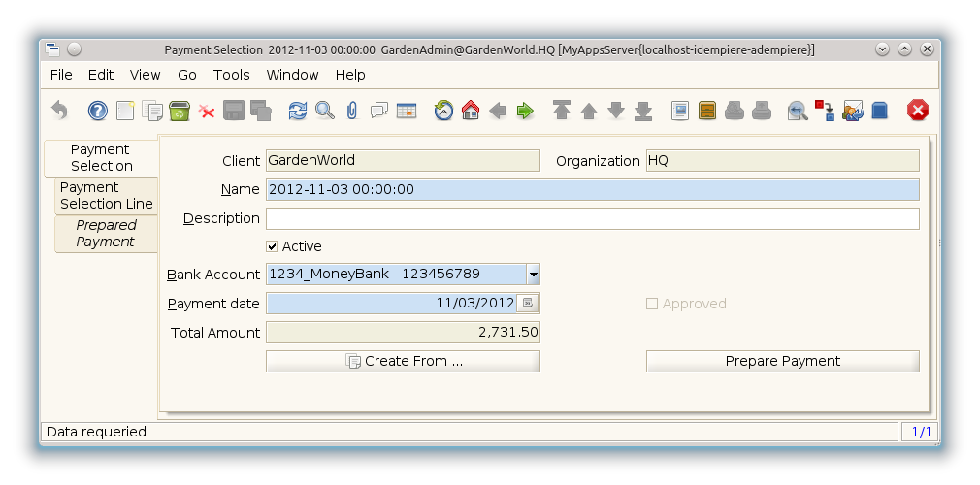
Task: Open the Tools menu
Action: 231,75
